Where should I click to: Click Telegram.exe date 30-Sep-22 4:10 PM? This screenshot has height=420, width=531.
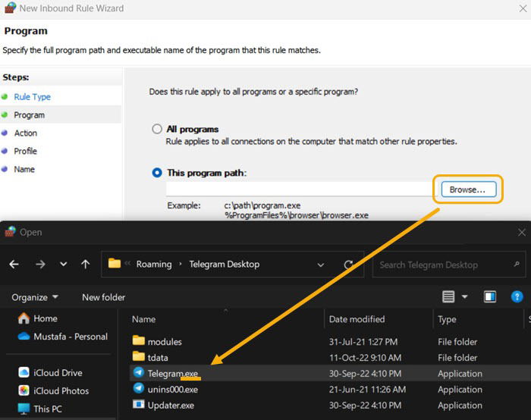click(365, 374)
